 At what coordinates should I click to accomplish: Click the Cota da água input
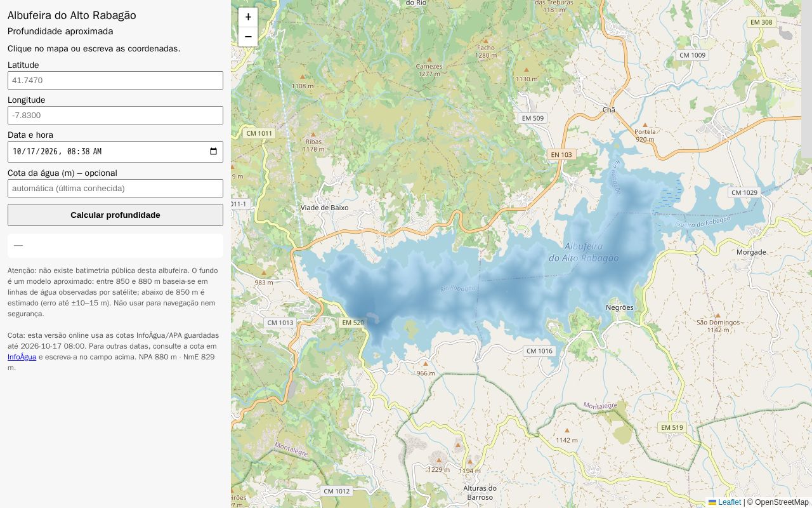[115, 189]
